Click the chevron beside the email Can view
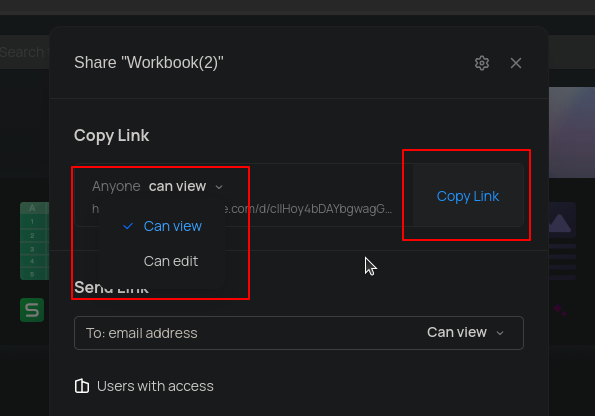Screen dimensions: 595x416 [500, 333]
